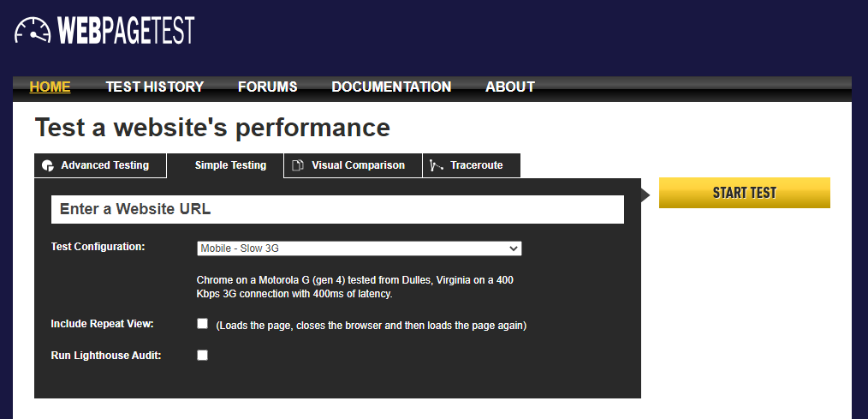Open the Test Configuration dropdown
Viewport: 868px width, 419px height.
click(x=359, y=248)
